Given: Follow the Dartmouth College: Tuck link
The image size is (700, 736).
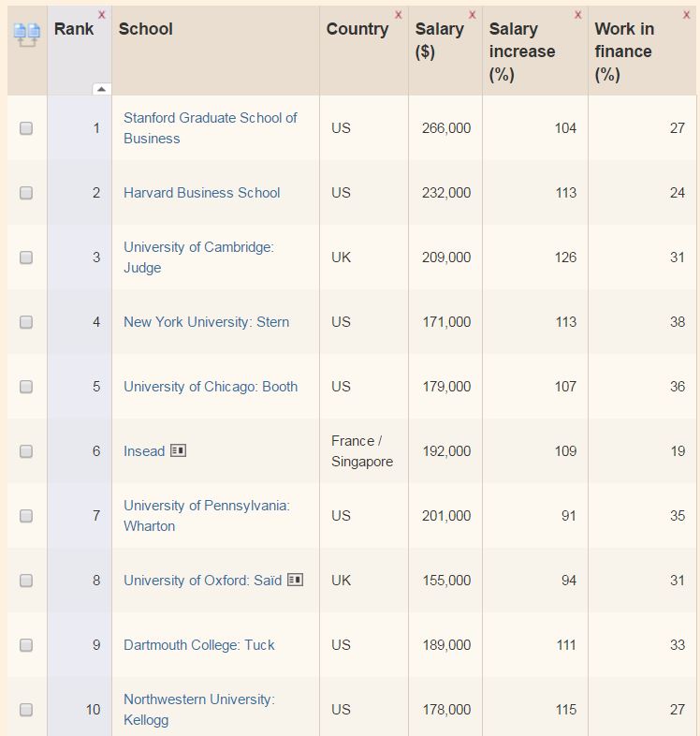Looking at the screenshot, I should click(199, 645).
